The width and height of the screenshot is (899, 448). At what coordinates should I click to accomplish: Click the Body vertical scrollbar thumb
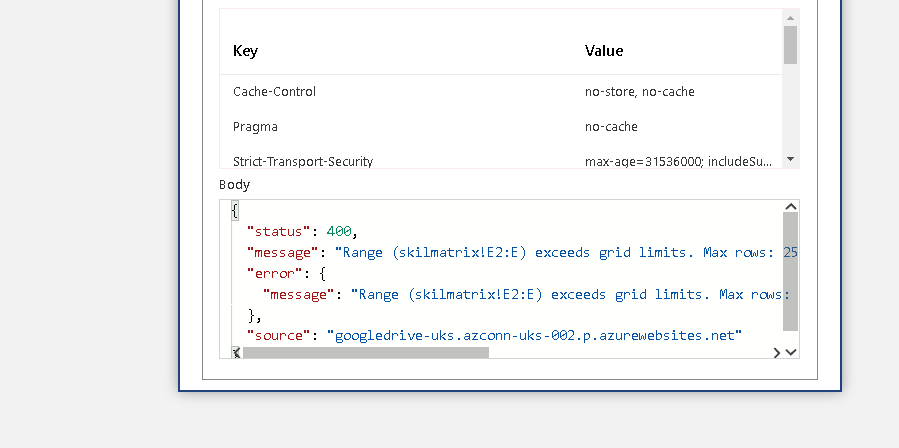(791, 272)
